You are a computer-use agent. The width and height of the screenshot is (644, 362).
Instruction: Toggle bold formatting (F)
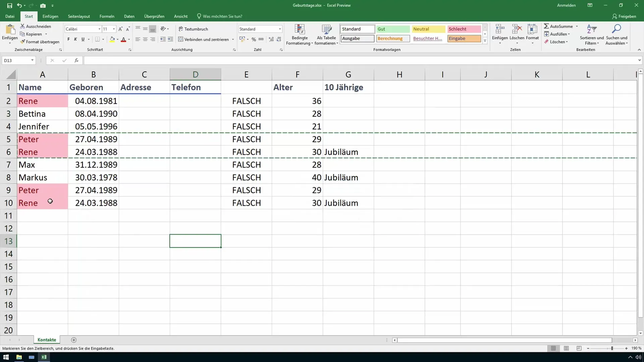click(x=68, y=39)
